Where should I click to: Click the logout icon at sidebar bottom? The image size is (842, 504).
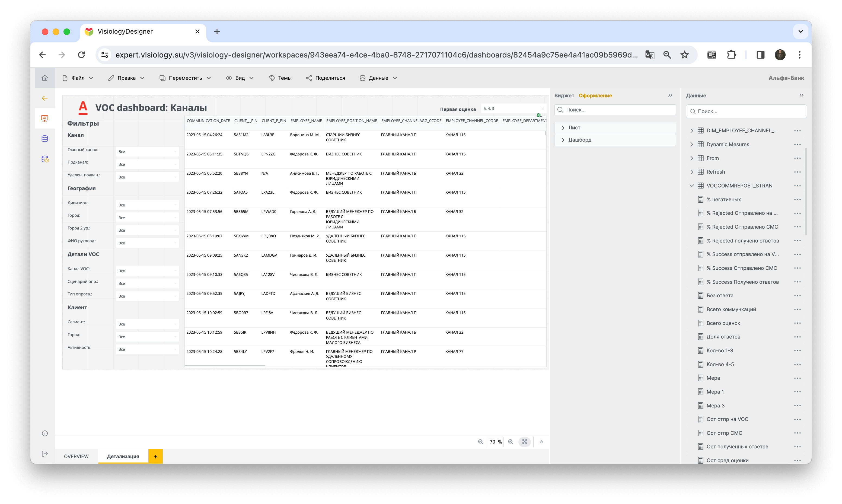pos(44,454)
